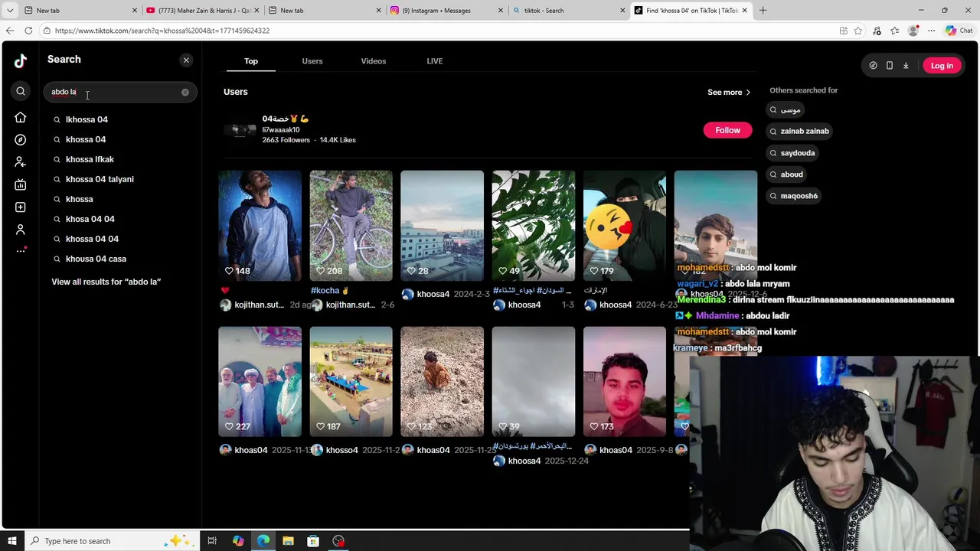Open building video with 28 likes

tap(442, 226)
